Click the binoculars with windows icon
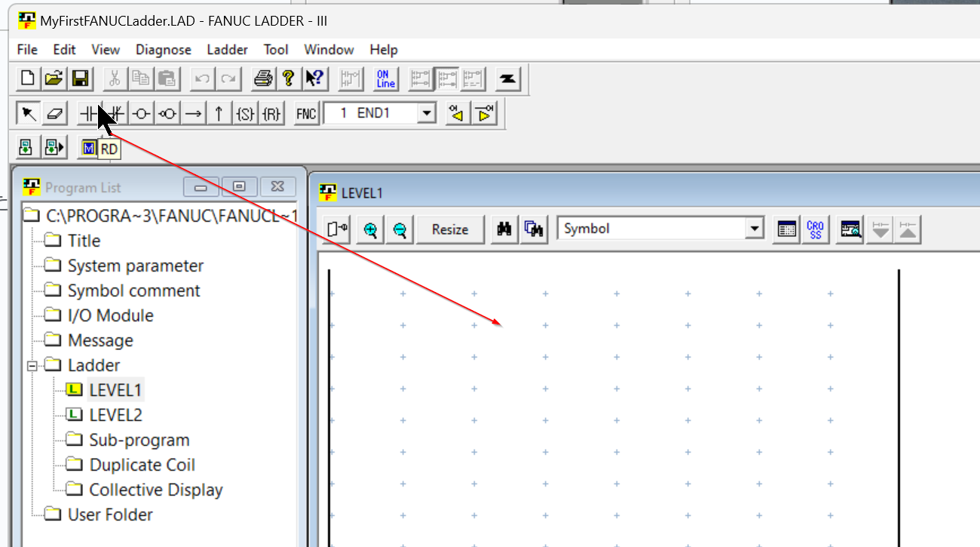Screen dimensions: 980x547 coord(534,229)
